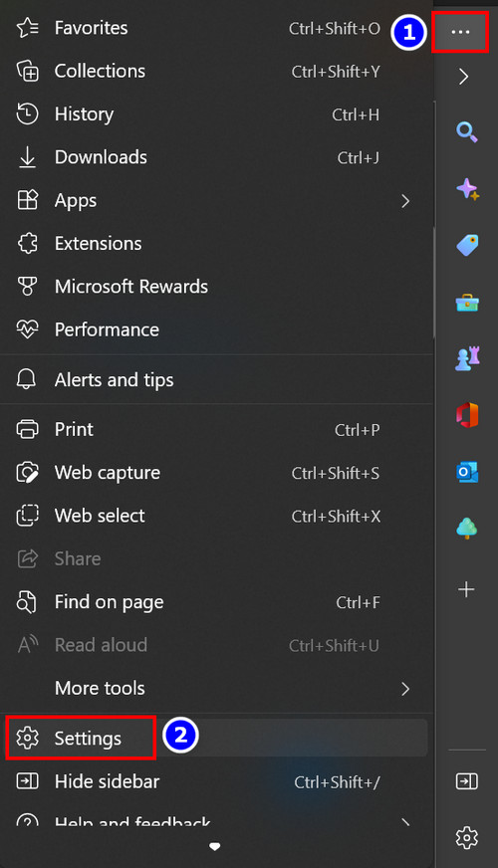The height and width of the screenshot is (868, 498).
Task: Open the green tree sidebar icon
Action: [x=466, y=529]
